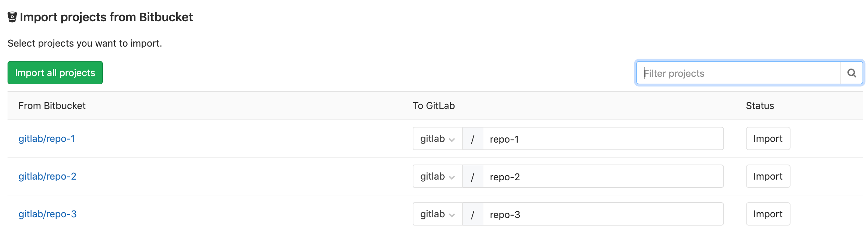This screenshot has height=242, width=868.
Task: Import the repo-3 project
Action: click(x=768, y=214)
